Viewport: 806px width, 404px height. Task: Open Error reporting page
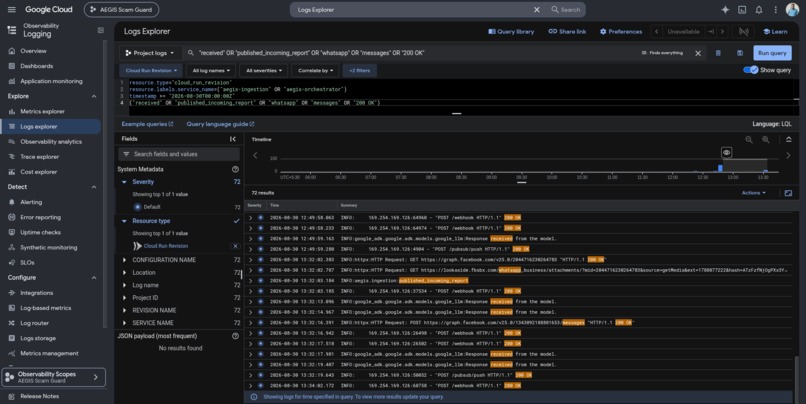click(x=40, y=217)
